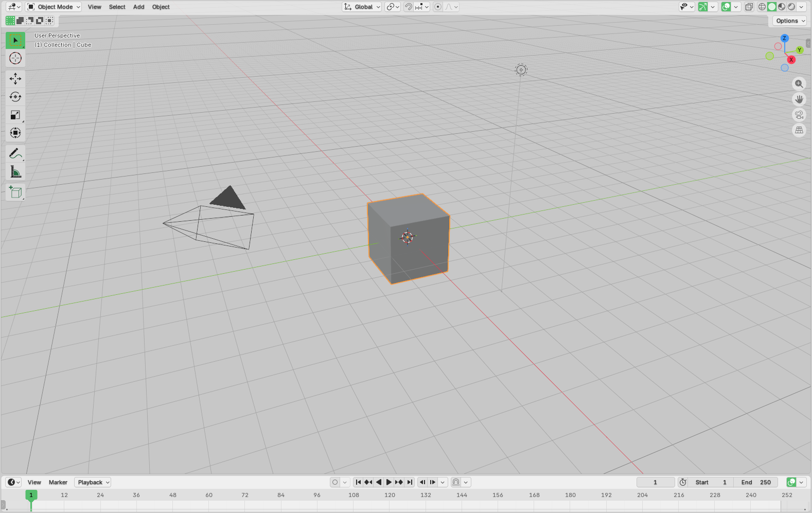812x513 pixels.
Task: Pick the Transform tool
Action: 15,133
